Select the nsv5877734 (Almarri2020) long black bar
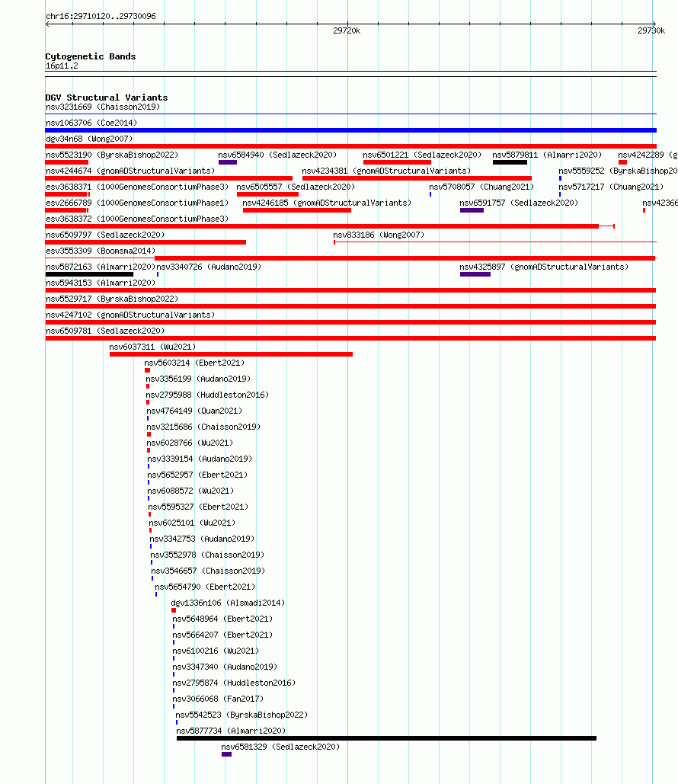This screenshot has height=784, width=678. [386, 738]
